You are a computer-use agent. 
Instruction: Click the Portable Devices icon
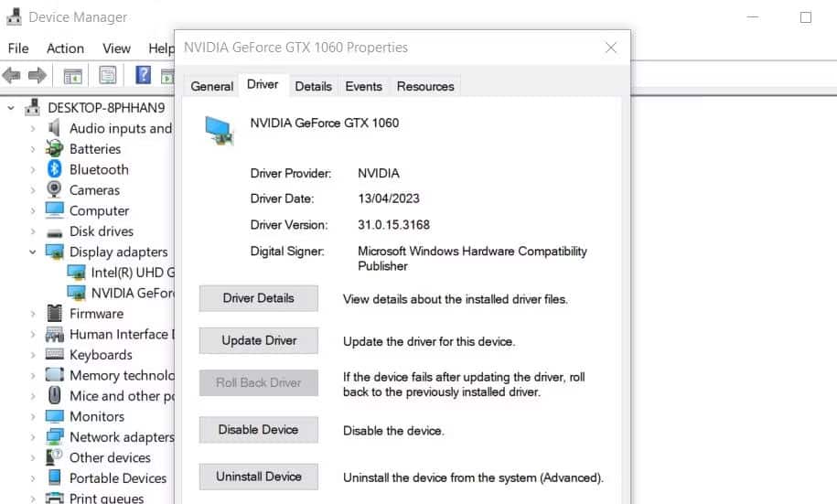coord(55,477)
